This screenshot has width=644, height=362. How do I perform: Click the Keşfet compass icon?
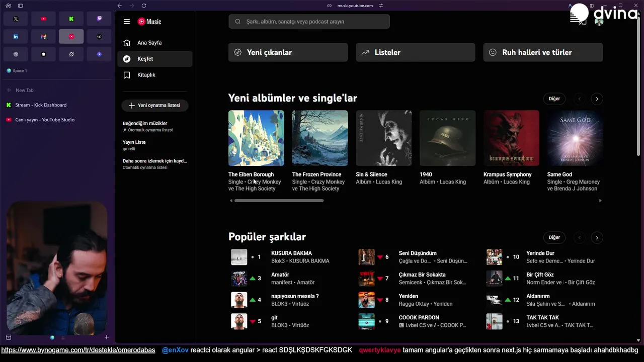127,59
